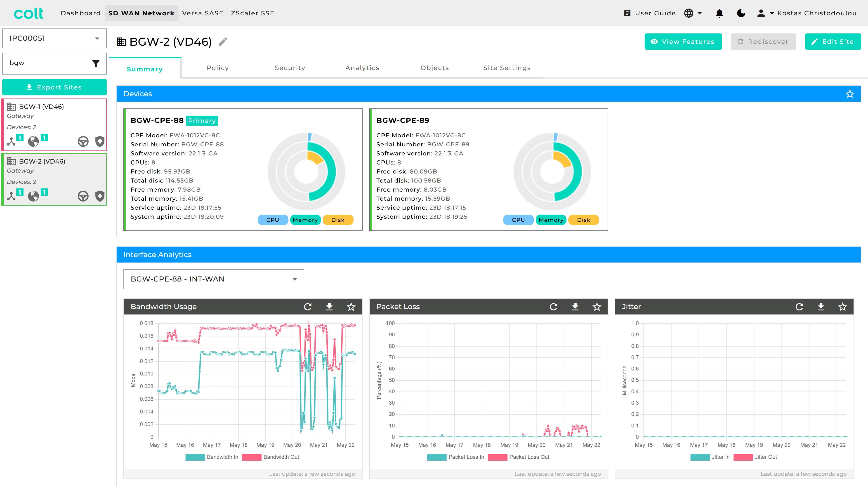
Task: Switch to the Objects tab
Action: coord(435,68)
